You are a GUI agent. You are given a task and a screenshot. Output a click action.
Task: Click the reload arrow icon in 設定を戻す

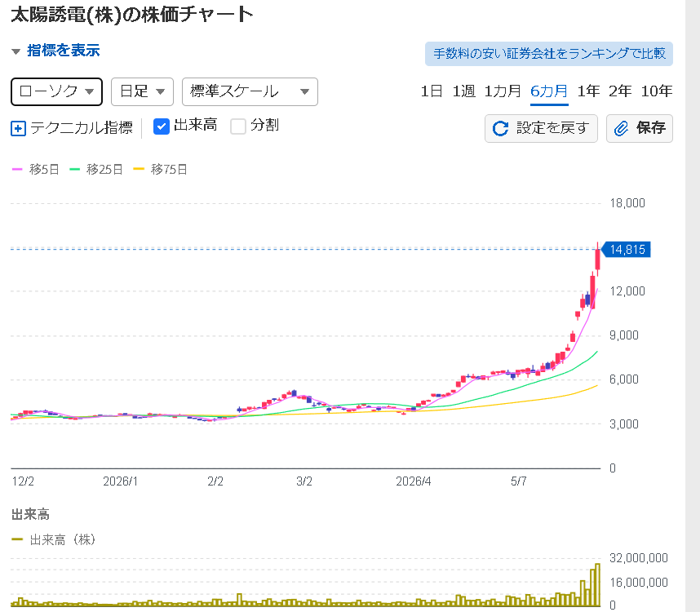[x=500, y=129]
